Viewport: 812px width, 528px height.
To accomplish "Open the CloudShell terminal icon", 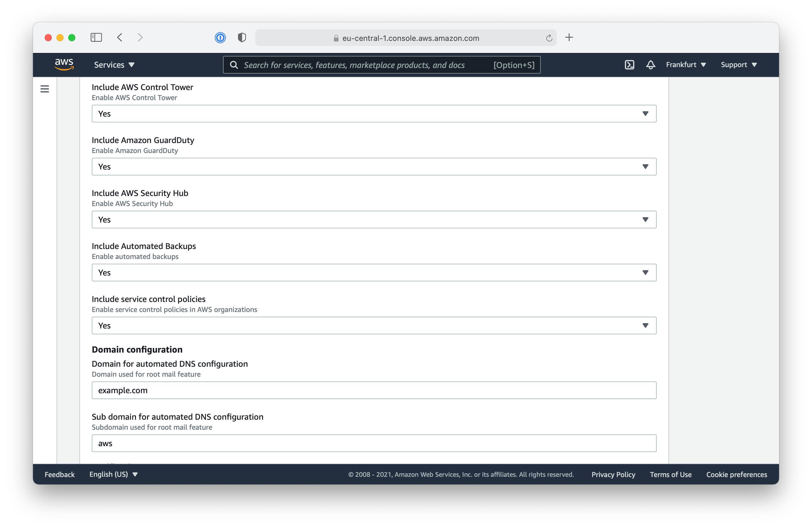I will point(629,65).
